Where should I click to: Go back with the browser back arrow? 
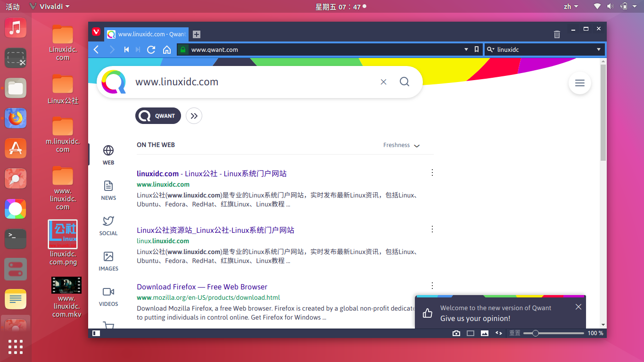(x=96, y=49)
